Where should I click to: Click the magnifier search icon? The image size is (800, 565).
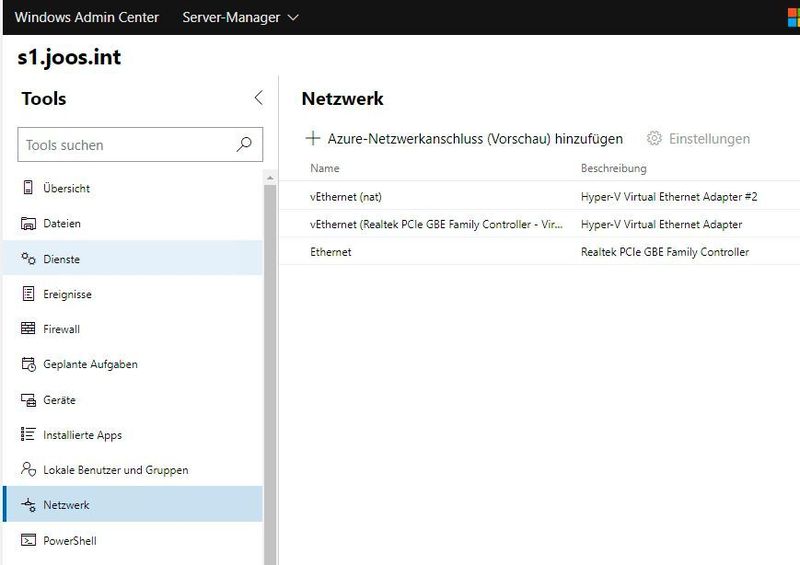coord(244,144)
